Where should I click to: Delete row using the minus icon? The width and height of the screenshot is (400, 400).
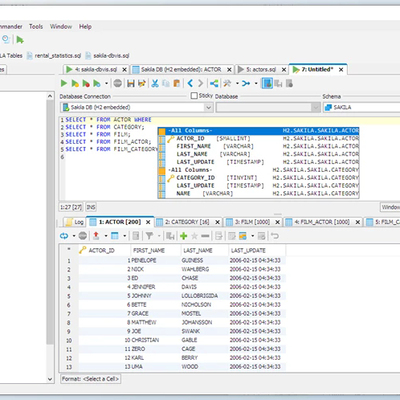[x=205, y=236]
